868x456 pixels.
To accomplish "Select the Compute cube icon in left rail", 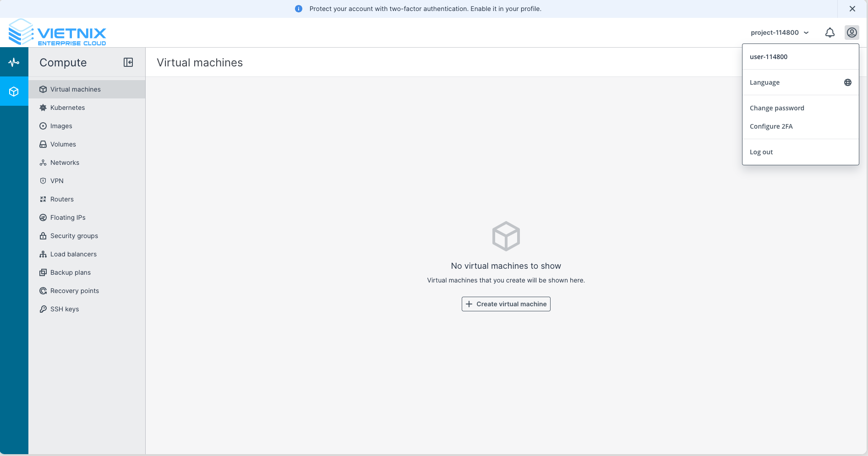I will 14,92.
